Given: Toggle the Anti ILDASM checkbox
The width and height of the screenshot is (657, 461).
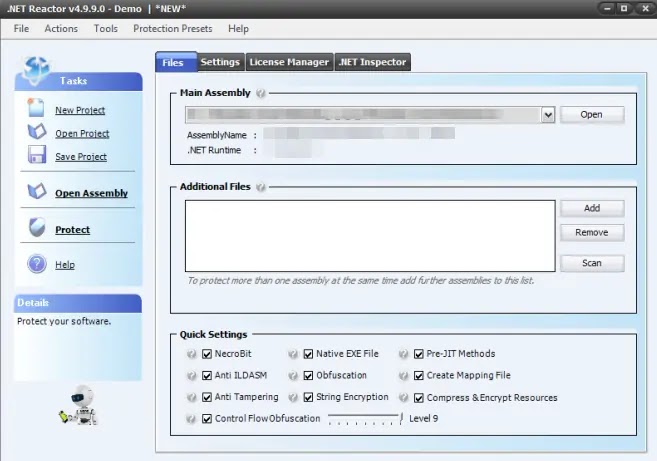Looking at the screenshot, I should (207, 376).
